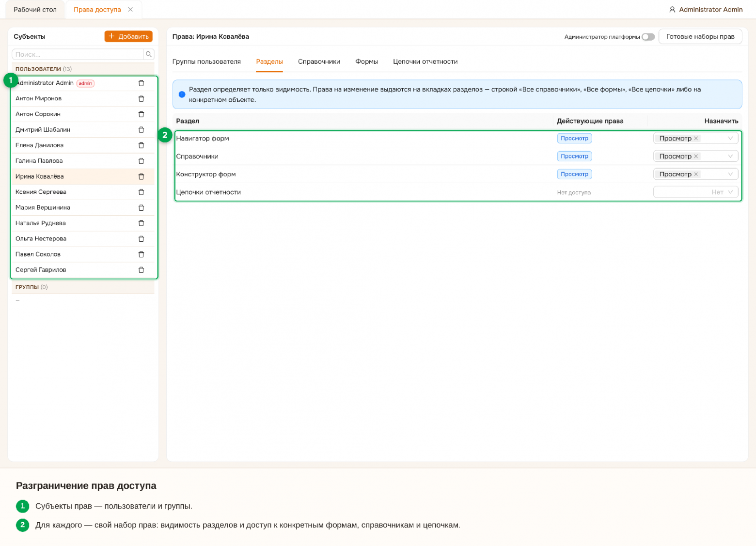The height and width of the screenshot is (546, 756).
Task: Click the search magnifier icon in Субъекты
Action: point(149,54)
